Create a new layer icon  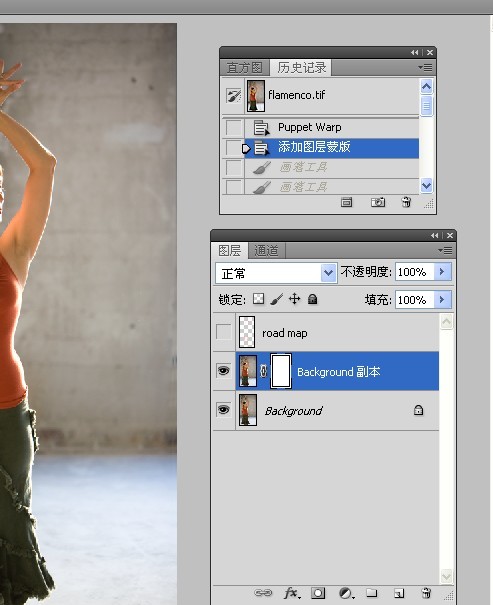pos(399,593)
